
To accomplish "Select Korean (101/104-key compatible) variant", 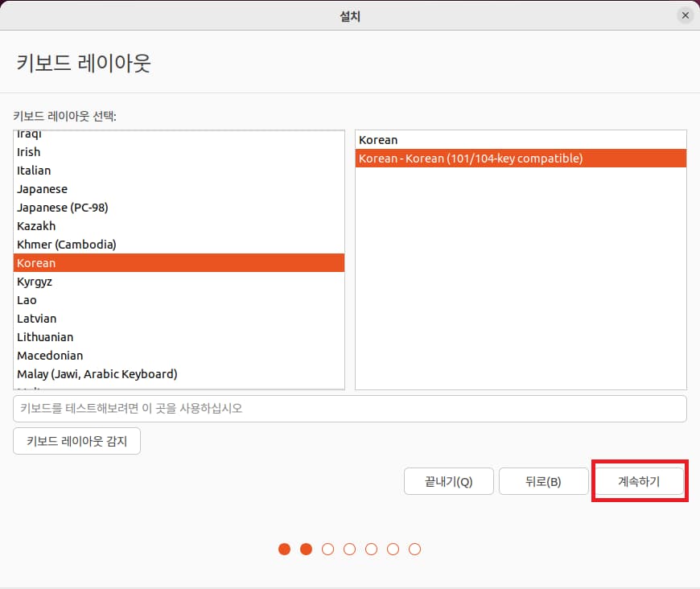I will (521, 159).
